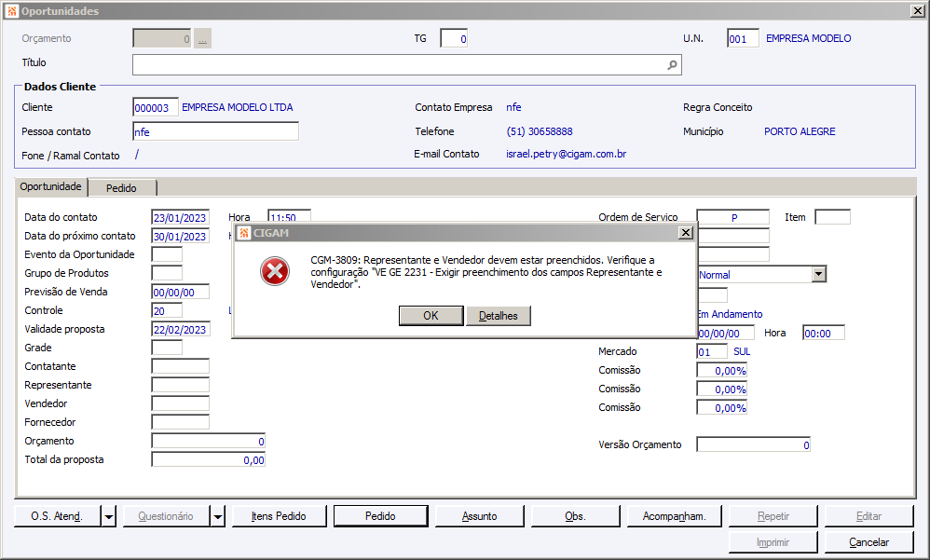Click the Cancelar button
Viewport: 930px width, 560px height.
[x=868, y=542]
